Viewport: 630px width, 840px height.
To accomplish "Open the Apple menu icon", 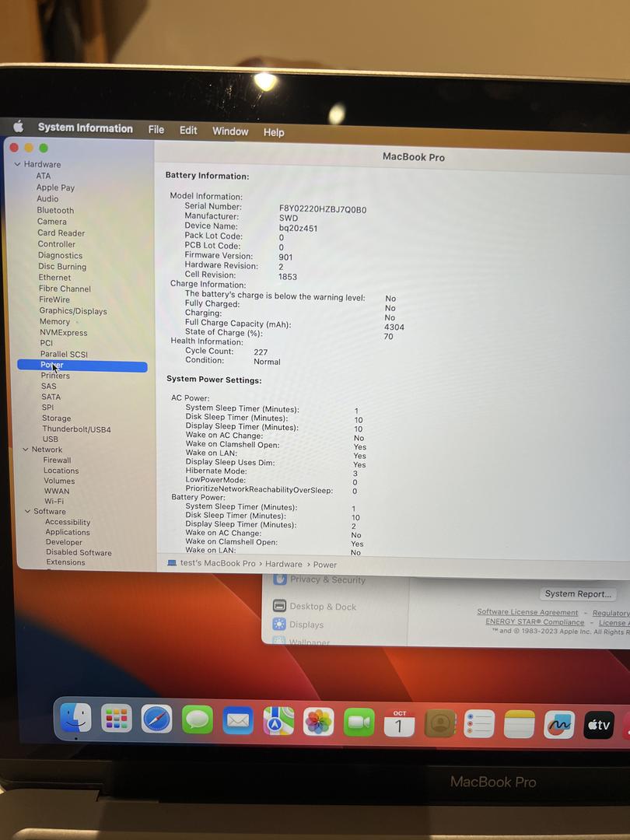I will pos(19,127).
